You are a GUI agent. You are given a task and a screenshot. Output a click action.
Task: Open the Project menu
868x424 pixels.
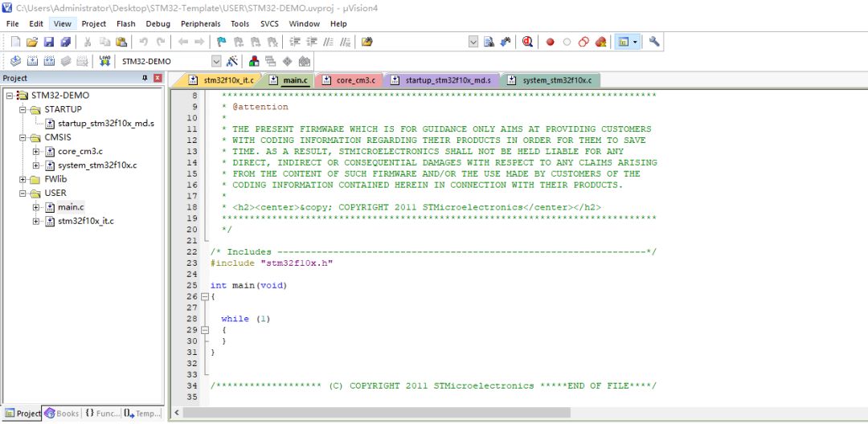[93, 24]
